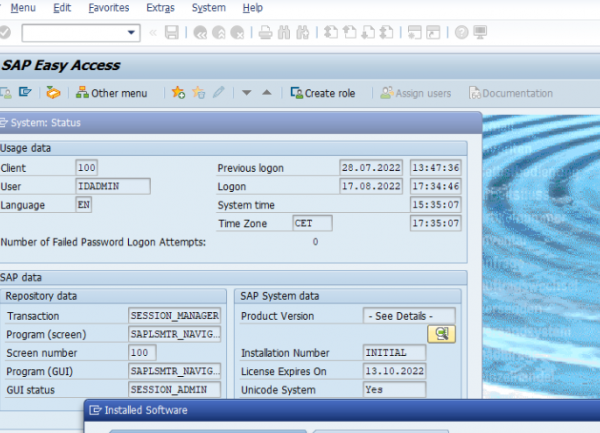Click the Customize Local Layout monitor icon
Viewport: 600px width, 433px height.
480,33
